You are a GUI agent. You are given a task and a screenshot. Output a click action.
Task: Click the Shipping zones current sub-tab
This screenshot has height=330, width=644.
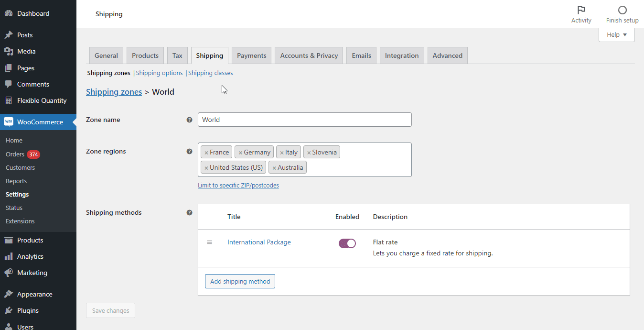(108, 73)
